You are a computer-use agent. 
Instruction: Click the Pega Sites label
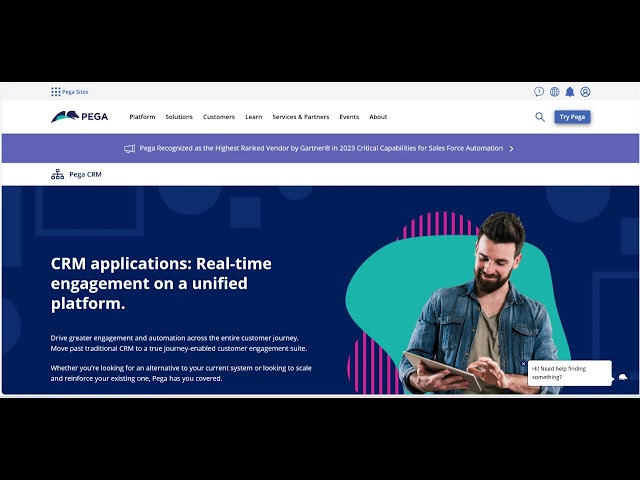point(75,92)
